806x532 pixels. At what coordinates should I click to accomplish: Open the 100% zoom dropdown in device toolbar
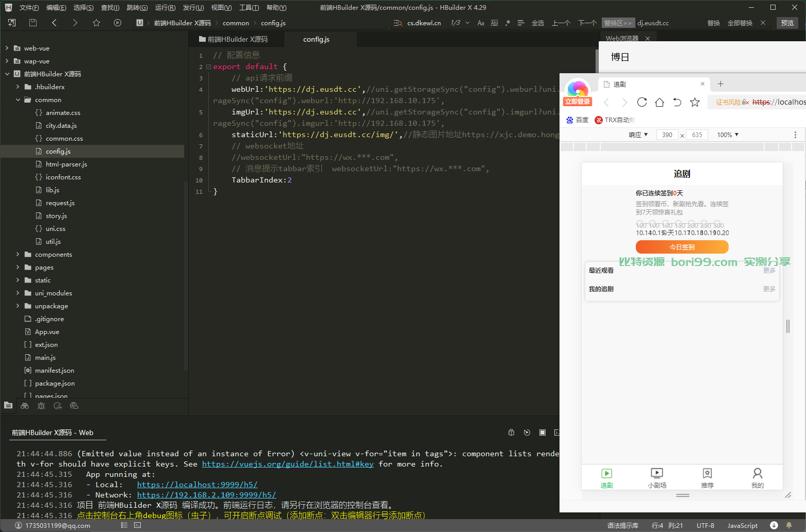point(728,135)
